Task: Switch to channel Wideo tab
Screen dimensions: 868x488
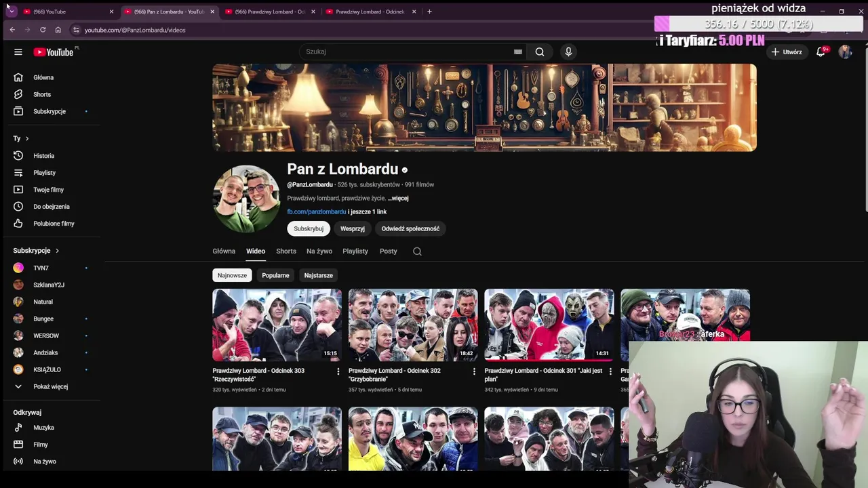Action: [256, 251]
